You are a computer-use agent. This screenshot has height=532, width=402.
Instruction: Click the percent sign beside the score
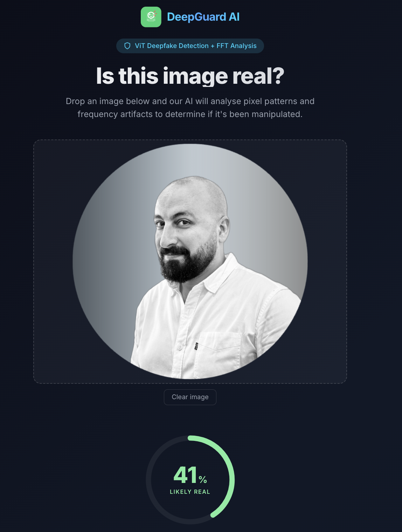203,479
